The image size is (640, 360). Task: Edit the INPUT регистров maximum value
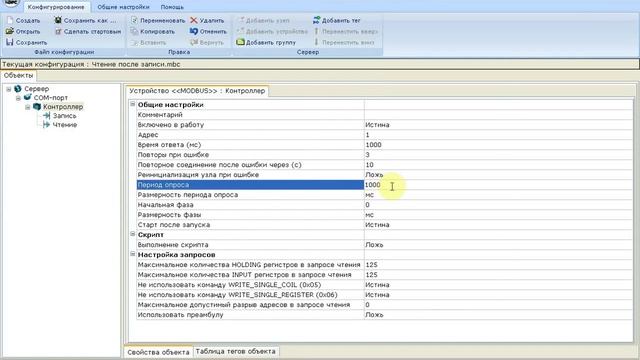(x=498, y=275)
